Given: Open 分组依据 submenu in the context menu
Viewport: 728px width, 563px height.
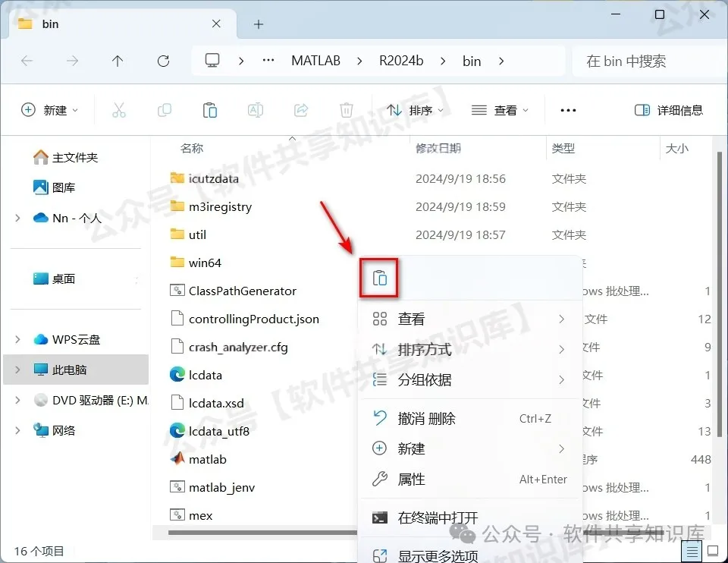Looking at the screenshot, I should [x=470, y=380].
